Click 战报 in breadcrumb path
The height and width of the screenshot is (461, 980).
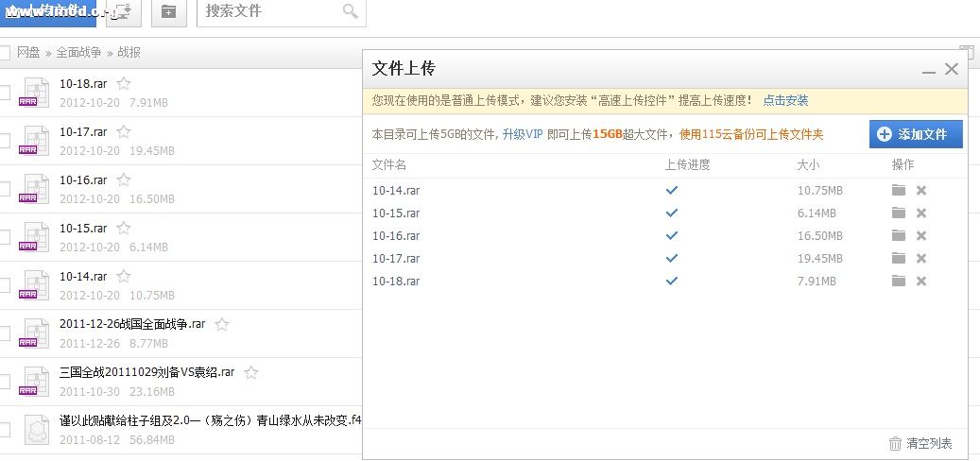[129, 53]
